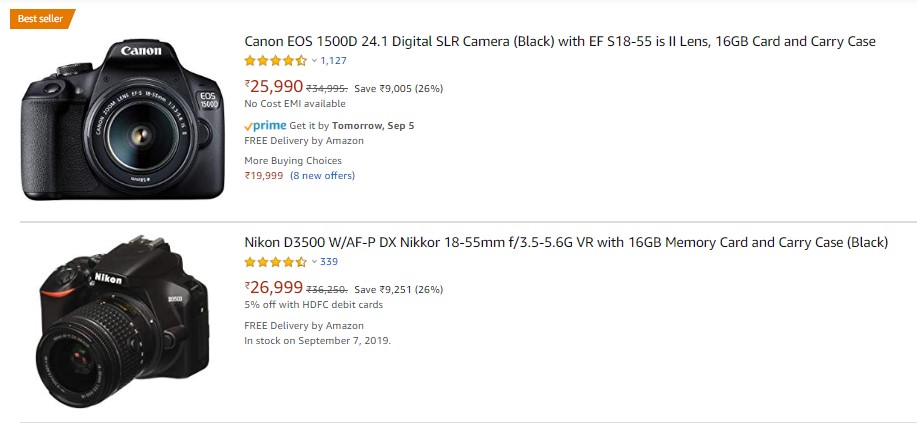This screenshot has height=423, width=917.
Task: Open the Canon EOS 1500D title link
Action: 560,42
